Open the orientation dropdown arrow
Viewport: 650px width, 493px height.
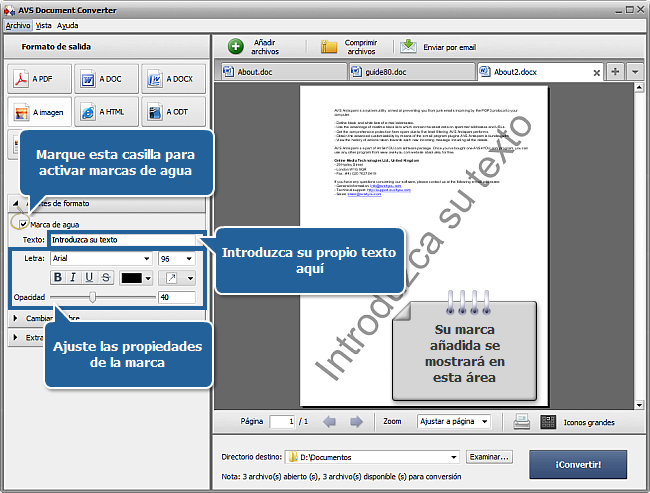(190, 278)
